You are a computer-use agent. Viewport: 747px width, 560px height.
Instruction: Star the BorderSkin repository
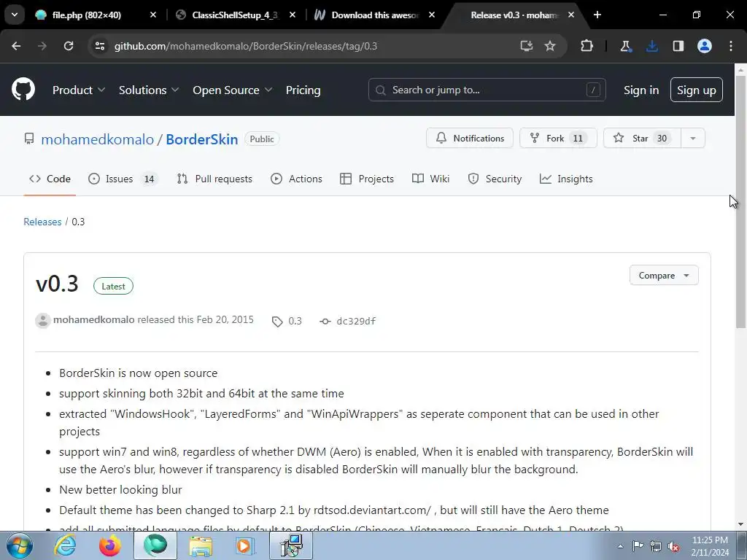coord(642,138)
